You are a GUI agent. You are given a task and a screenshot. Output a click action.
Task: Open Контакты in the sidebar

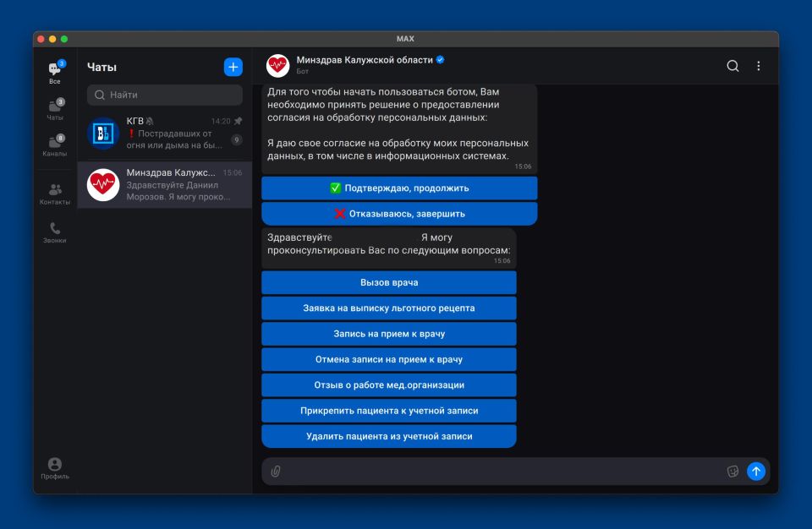point(55,194)
